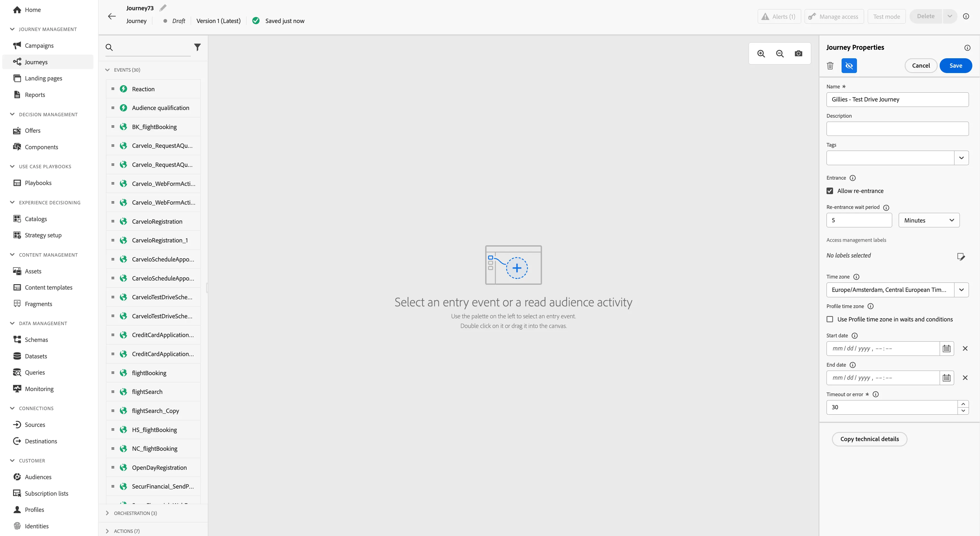Edit access management labels icon
The image size is (980, 536).
point(961,257)
